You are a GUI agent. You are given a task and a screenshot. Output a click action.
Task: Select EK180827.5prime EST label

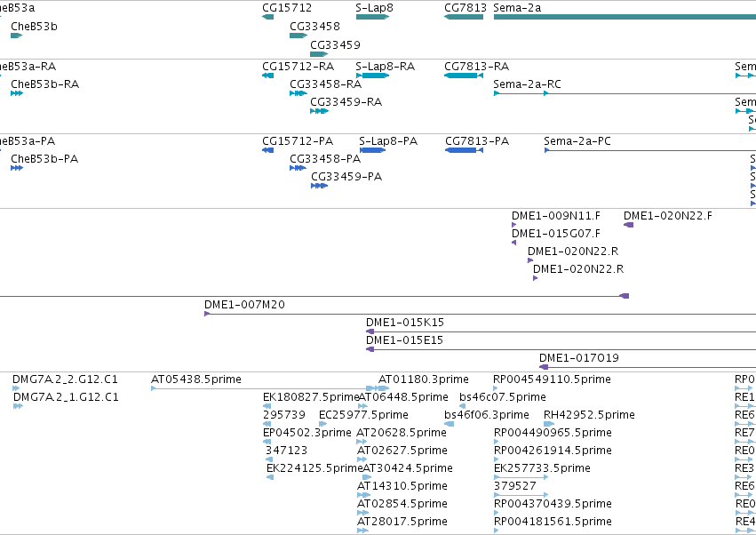click(311, 397)
